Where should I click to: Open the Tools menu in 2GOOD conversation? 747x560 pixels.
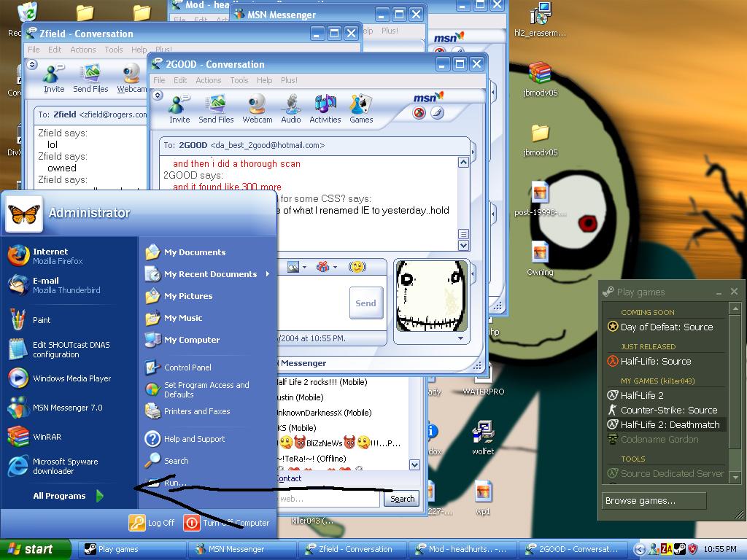click(x=239, y=80)
